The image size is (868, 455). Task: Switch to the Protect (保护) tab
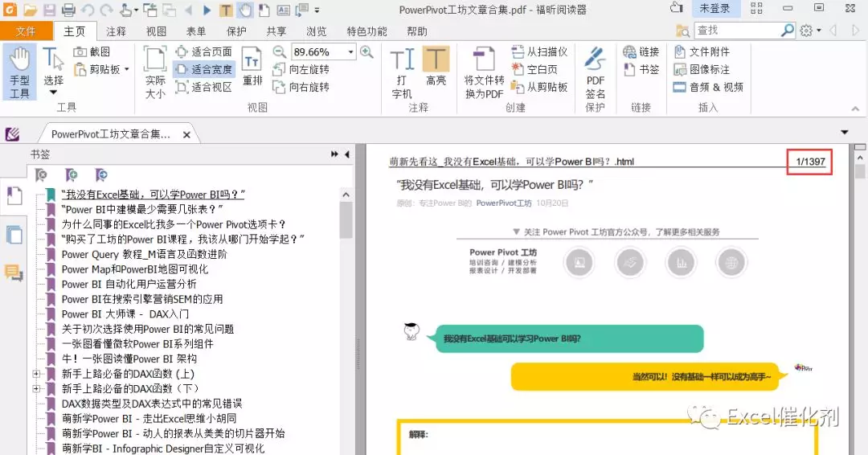[236, 31]
